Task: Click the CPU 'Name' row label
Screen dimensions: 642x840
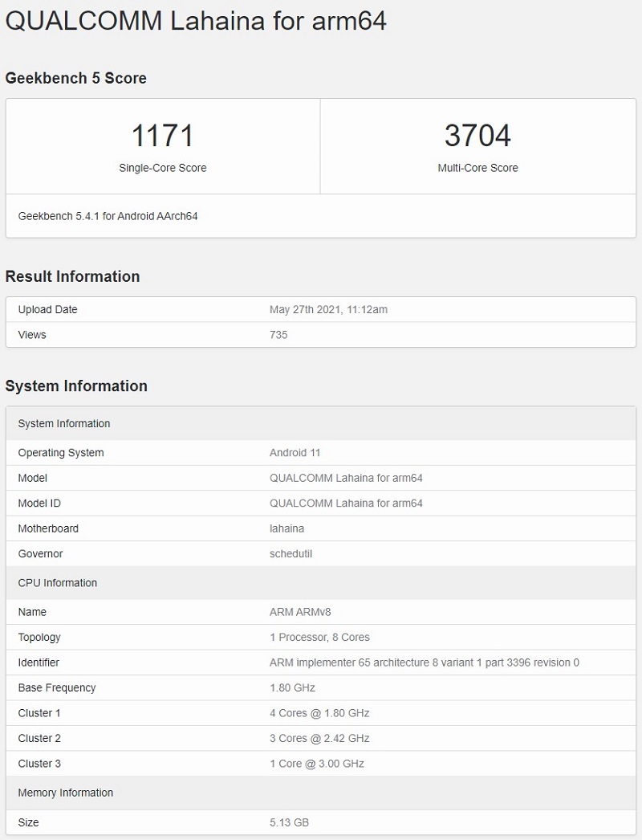Action: 32,612
